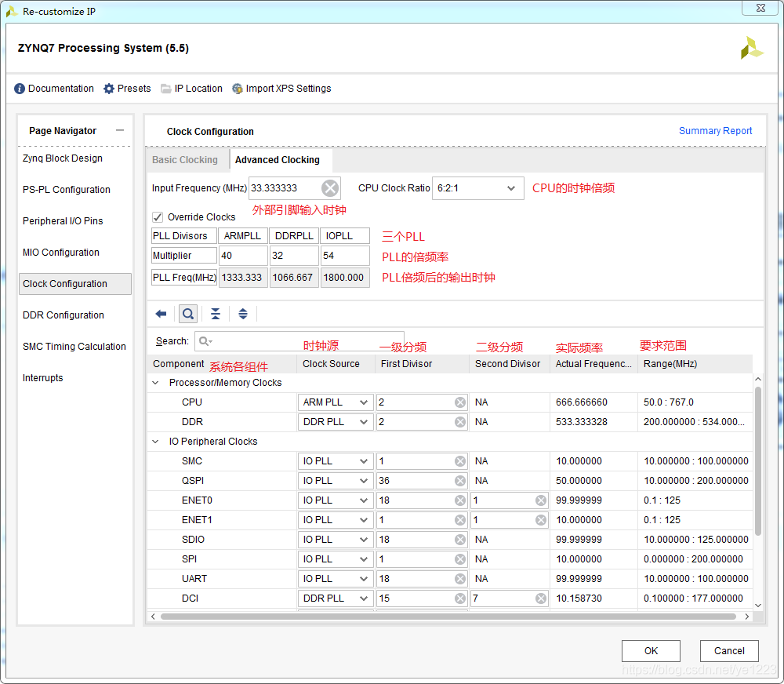Image resolution: width=784 pixels, height=684 pixels.
Task: Edit the IOPLL multiplier field
Action: 345,256
